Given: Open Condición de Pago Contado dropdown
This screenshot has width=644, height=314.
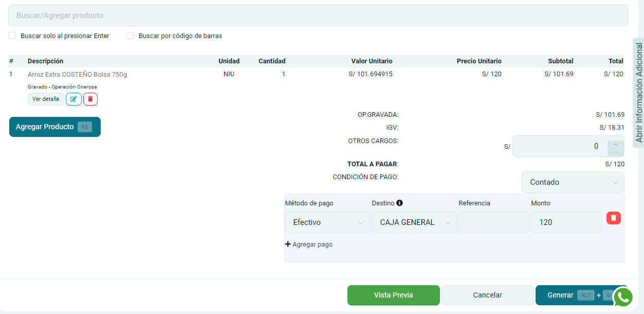Looking at the screenshot, I should click(x=573, y=182).
